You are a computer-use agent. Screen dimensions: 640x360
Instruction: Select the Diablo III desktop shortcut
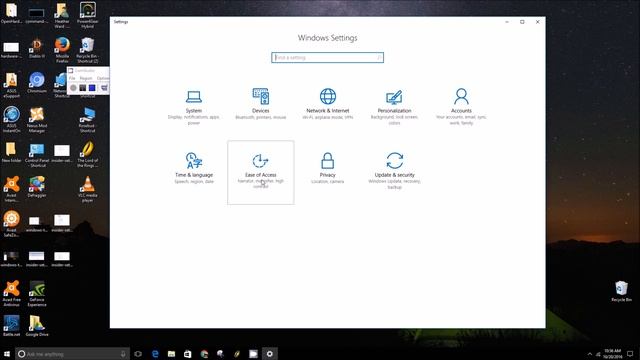(x=37, y=48)
